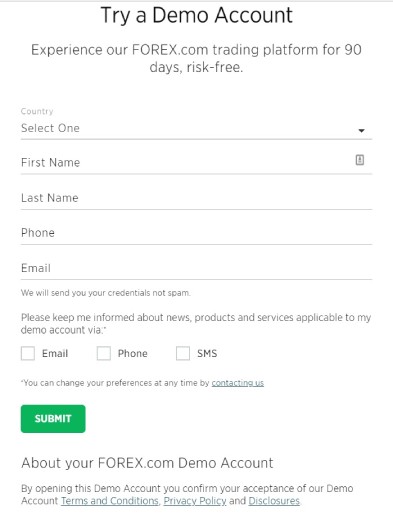This screenshot has width=393, height=515.
Task: Focus the First Name input field
Action: click(x=196, y=163)
